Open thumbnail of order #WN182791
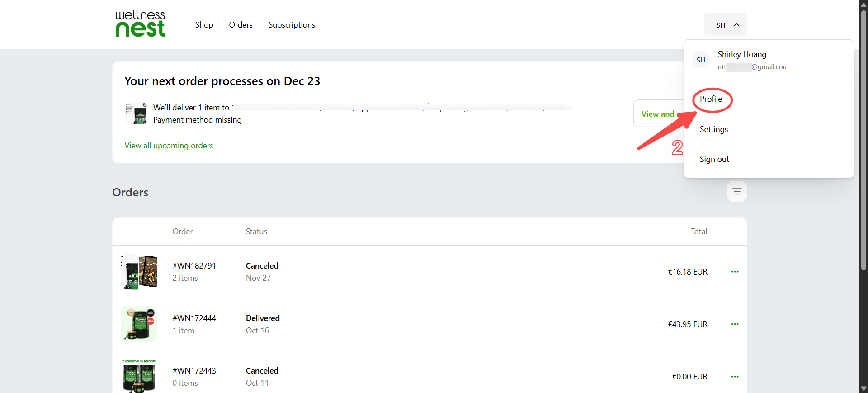This screenshot has height=393, width=868. [x=139, y=272]
